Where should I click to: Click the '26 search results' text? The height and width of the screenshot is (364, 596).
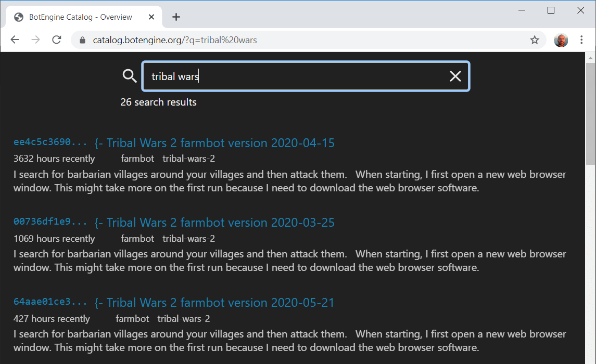159,102
